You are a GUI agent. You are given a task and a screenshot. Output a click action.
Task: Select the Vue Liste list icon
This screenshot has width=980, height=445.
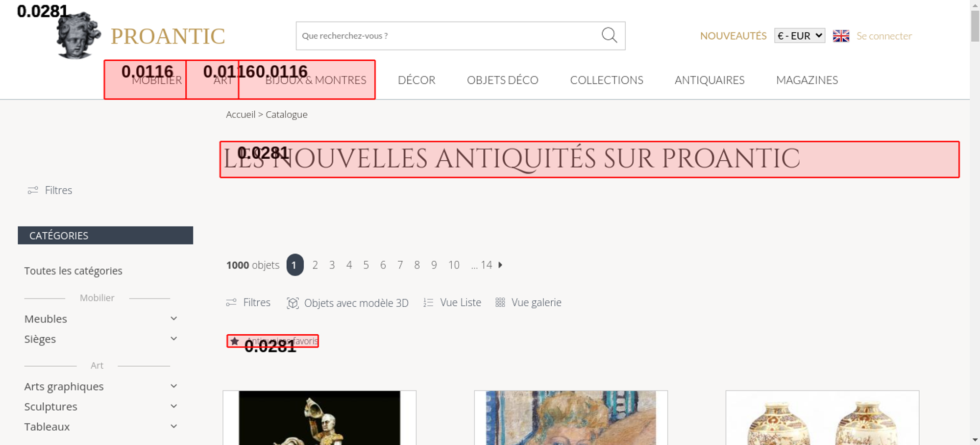428,303
